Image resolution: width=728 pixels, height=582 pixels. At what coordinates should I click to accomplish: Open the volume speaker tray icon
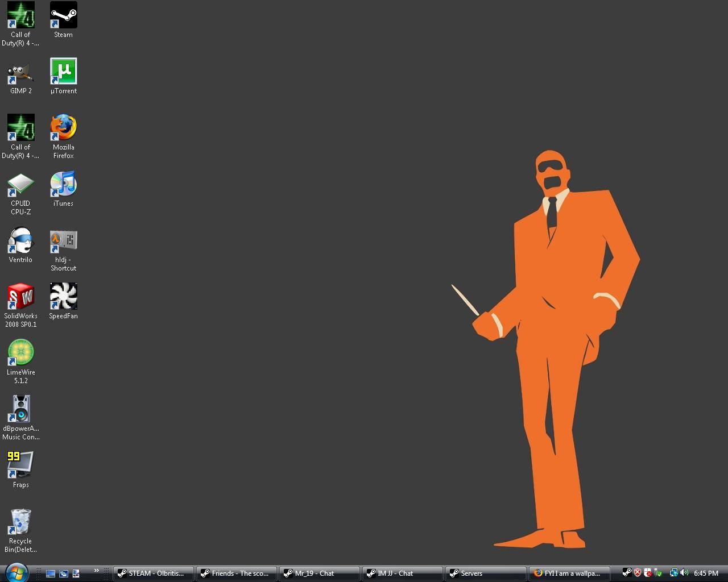(x=684, y=573)
